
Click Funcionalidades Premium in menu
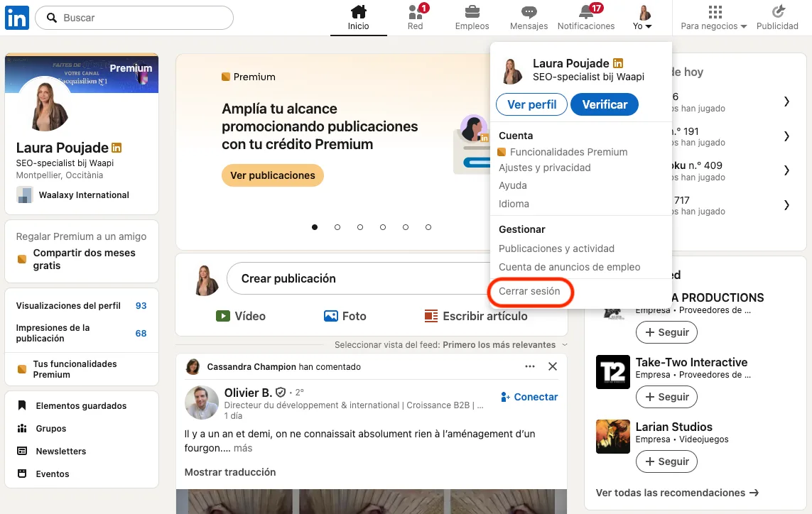563,152
